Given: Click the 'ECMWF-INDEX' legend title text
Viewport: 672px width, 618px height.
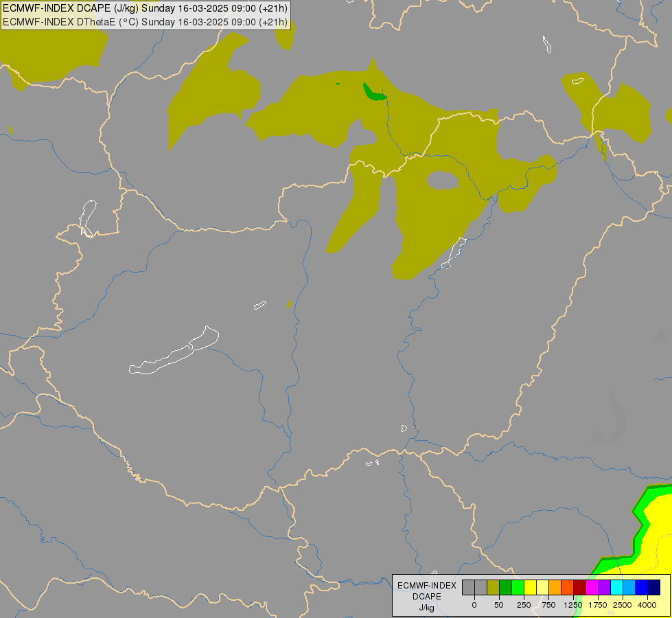Looking at the screenshot, I should [427, 586].
